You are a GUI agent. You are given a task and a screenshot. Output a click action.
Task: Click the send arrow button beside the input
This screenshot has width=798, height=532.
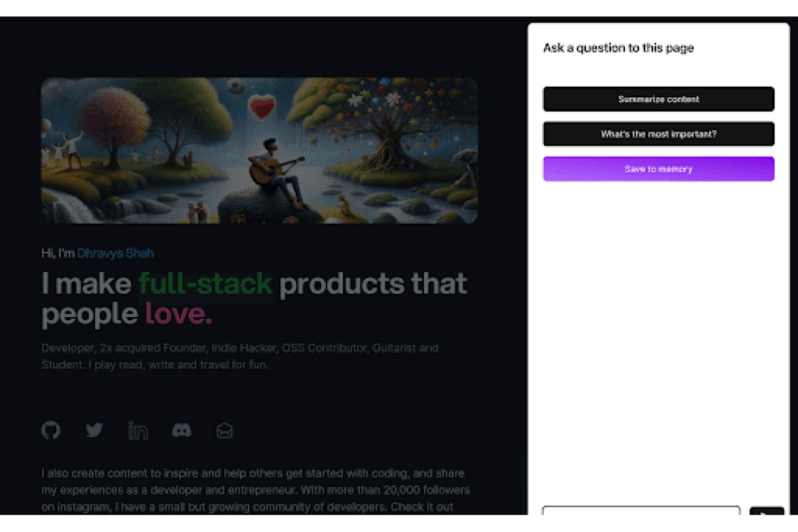point(767,511)
